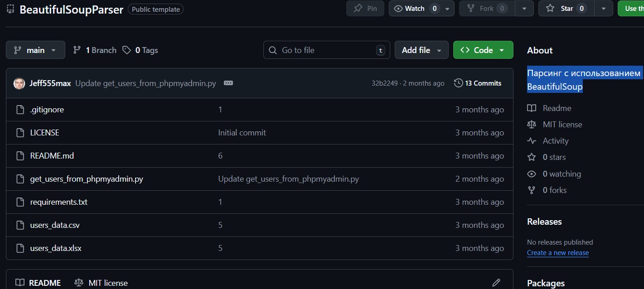Open the 0 Tags link
644x289 pixels.
click(x=140, y=50)
